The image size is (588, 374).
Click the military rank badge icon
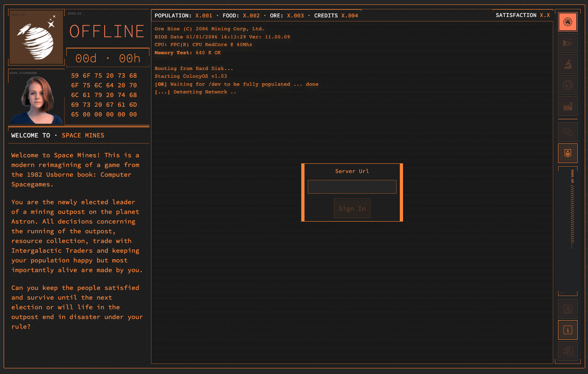click(567, 153)
